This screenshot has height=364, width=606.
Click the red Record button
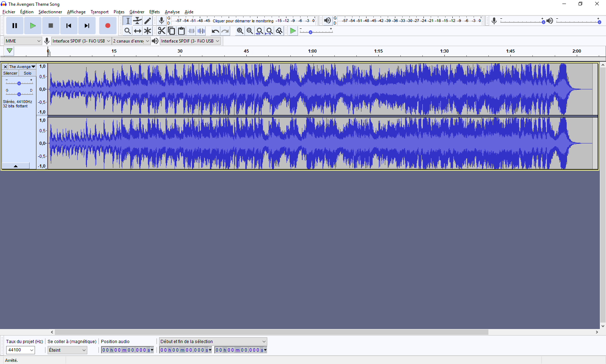point(107,26)
